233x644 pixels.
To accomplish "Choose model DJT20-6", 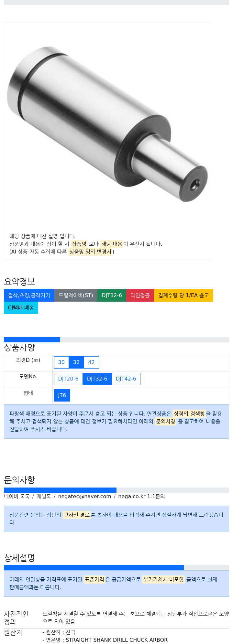I will point(68,379).
